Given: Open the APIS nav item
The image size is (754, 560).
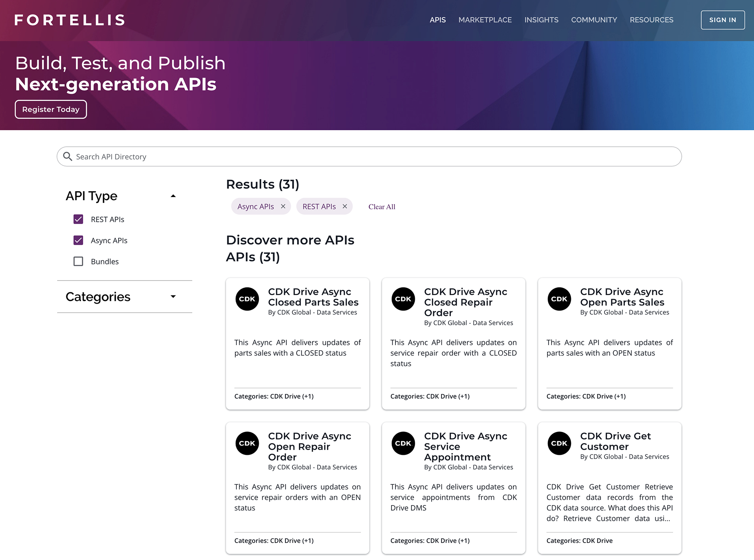Looking at the screenshot, I should point(437,20).
